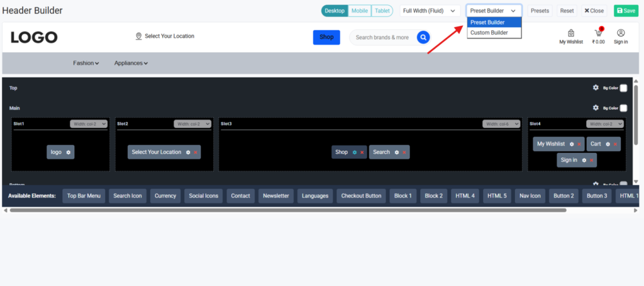Select the Languages available element
This screenshot has width=644, height=286.
pyautogui.click(x=315, y=196)
